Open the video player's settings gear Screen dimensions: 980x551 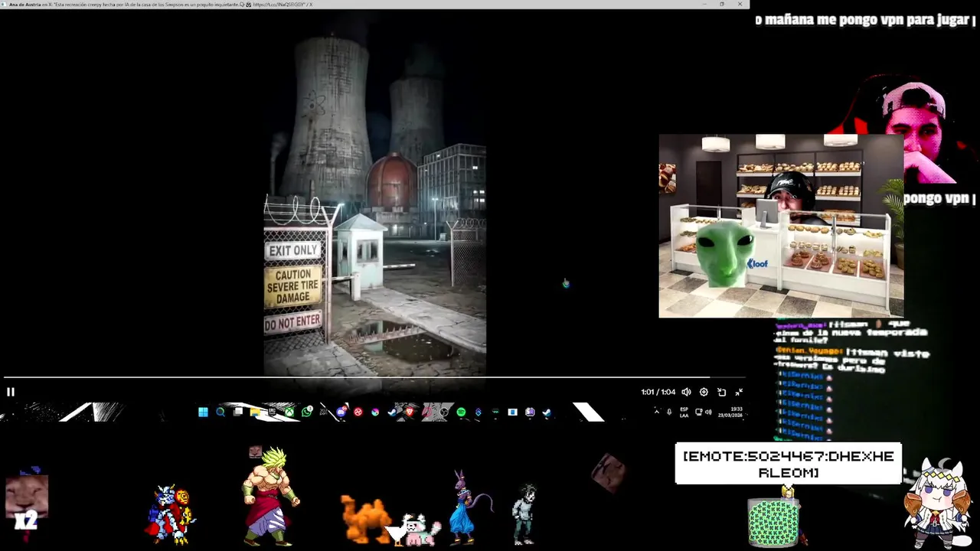point(704,392)
